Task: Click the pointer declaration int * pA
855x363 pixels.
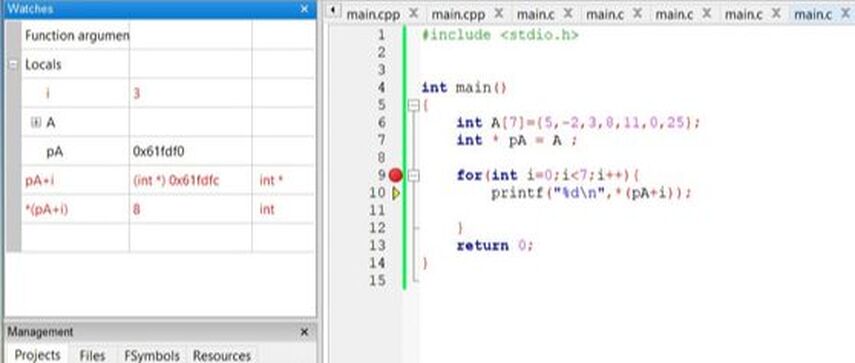Action: [x=516, y=141]
